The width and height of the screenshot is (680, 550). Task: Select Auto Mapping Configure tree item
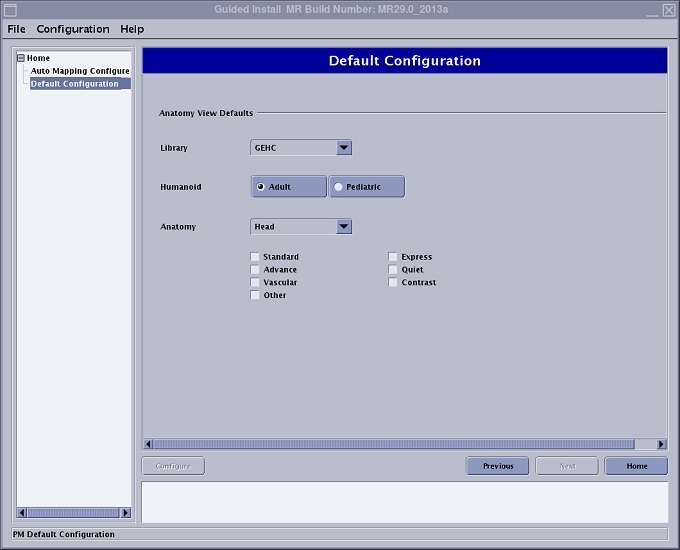point(80,71)
